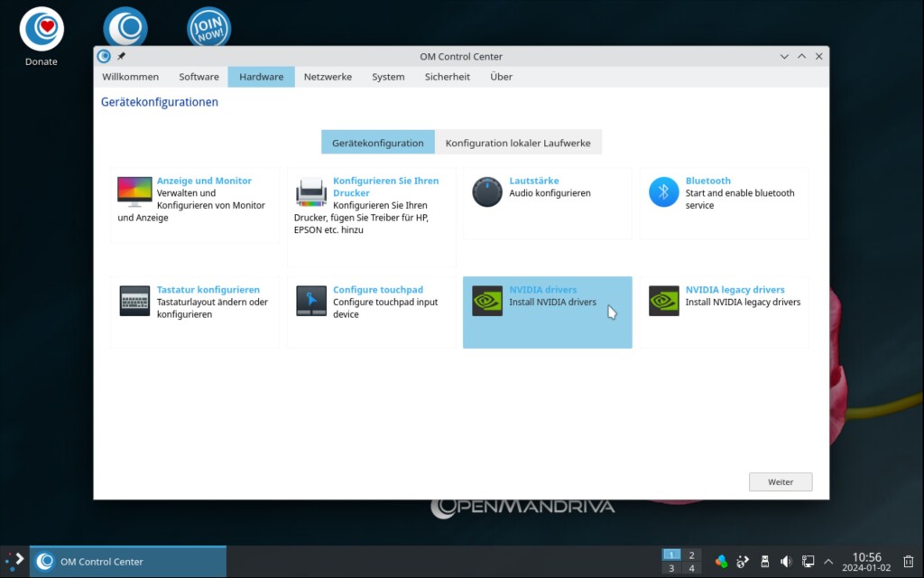Launch the Bluetooth service setup

coord(724,203)
